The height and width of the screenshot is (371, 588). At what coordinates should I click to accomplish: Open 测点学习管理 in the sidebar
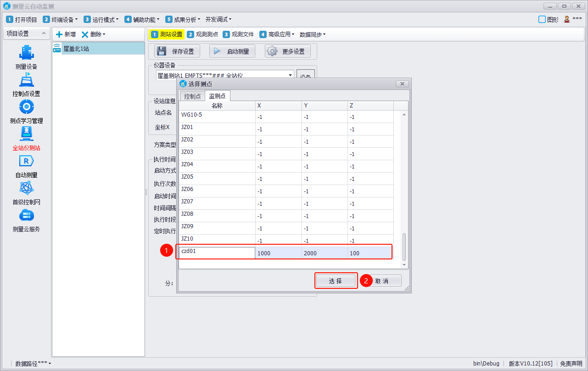coord(26,107)
